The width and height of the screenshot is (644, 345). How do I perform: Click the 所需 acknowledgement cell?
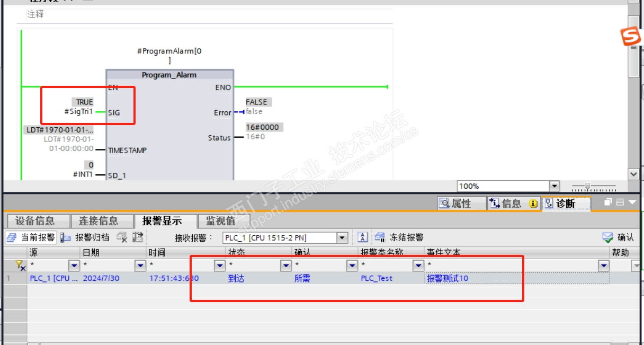click(x=302, y=278)
